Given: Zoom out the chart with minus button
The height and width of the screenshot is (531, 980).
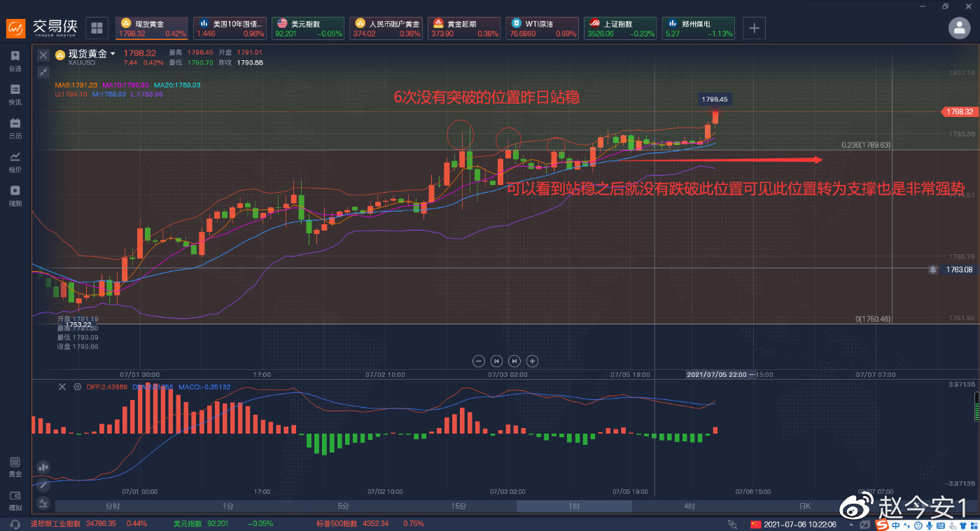Looking at the screenshot, I should (479, 361).
